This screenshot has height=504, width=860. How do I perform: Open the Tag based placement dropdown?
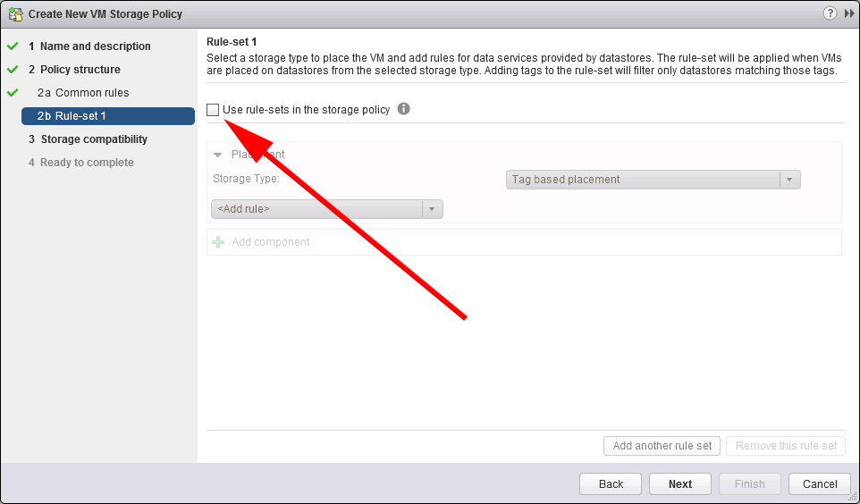click(653, 180)
